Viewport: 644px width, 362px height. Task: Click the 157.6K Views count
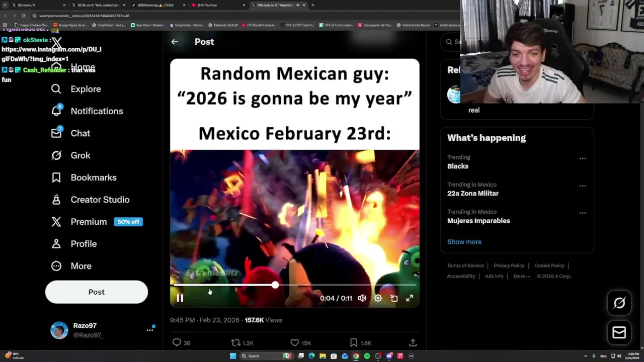point(263,320)
